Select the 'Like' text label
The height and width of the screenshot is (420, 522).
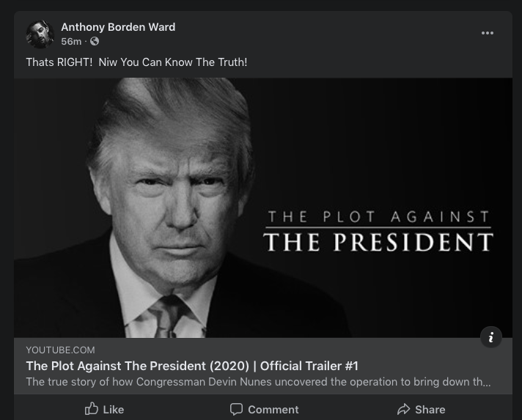point(114,409)
